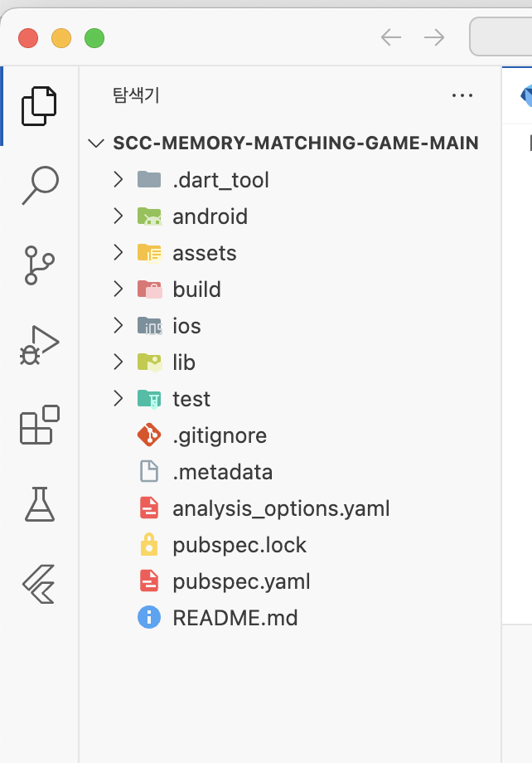This screenshot has height=763, width=532.
Task: Open the Explorer view in activity bar
Action: [39, 106]
